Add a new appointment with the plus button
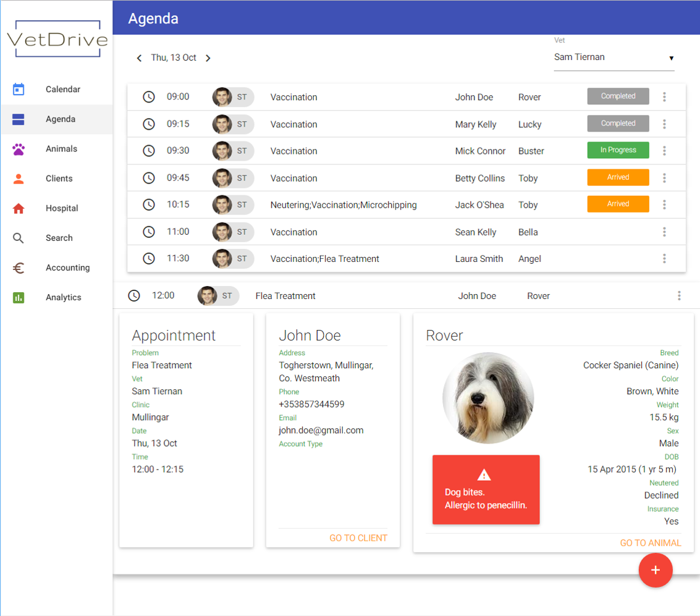This screenshot has width=700, height=616. 656,570
